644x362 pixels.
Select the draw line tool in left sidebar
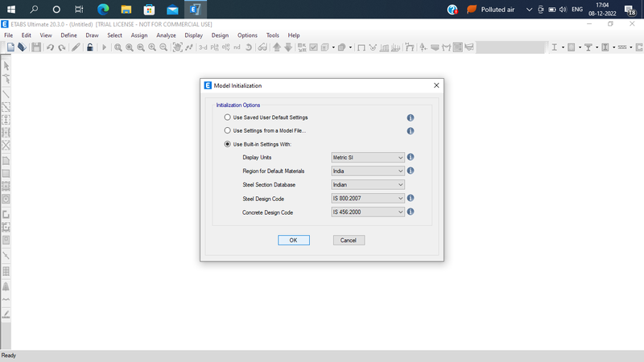[x=6, y=94]
